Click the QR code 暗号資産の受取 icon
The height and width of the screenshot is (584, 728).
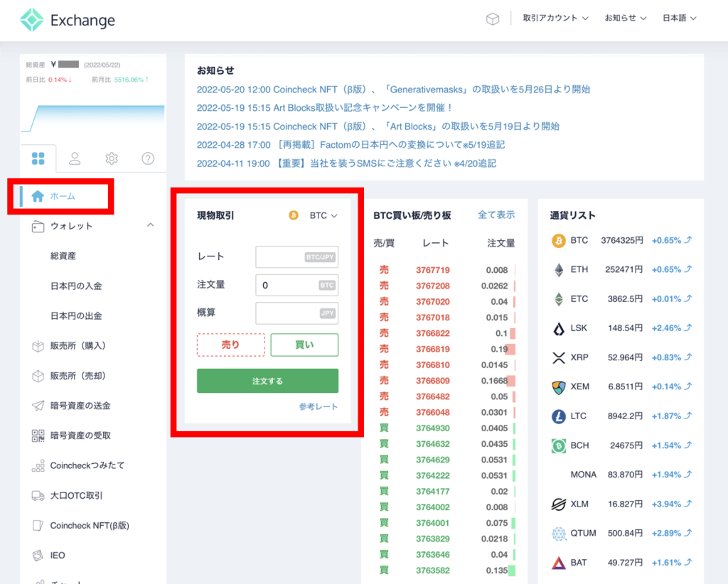(x=38, y=436)
